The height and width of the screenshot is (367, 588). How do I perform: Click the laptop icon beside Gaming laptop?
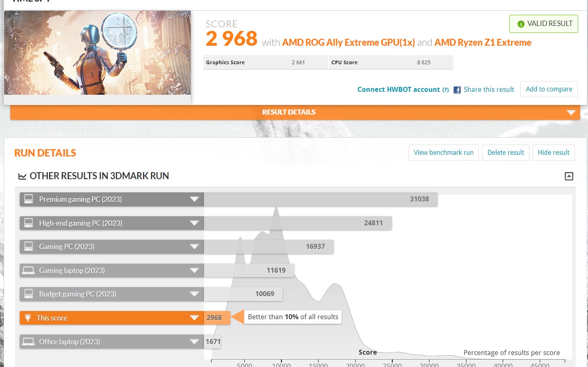(x=28, y=270)
